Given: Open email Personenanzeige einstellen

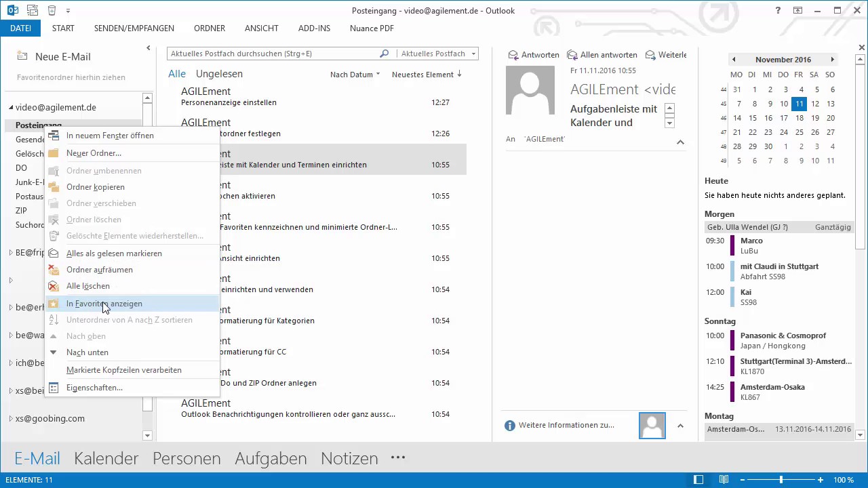Looking at the screenshot, I should click(317, 97).
